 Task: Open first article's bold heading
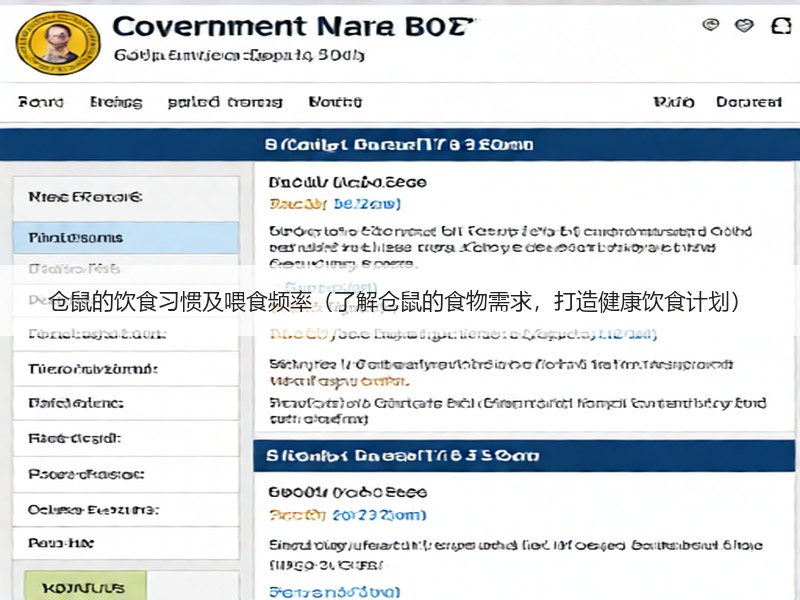point(347,182)
